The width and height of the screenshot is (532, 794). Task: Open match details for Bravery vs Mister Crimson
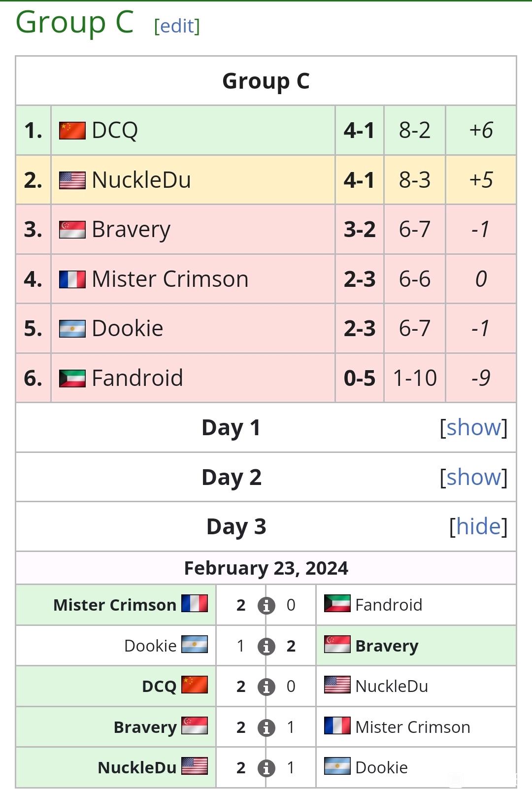pos(266,727)
